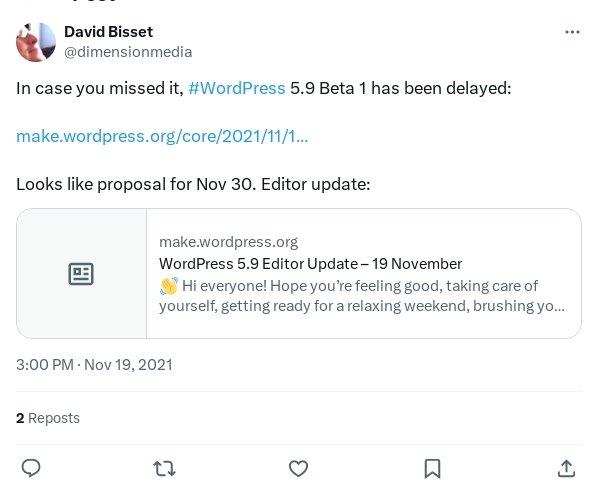Click the waving hand emoji in the card
This screenshot has width=598, height=482.
pos(169,286)
